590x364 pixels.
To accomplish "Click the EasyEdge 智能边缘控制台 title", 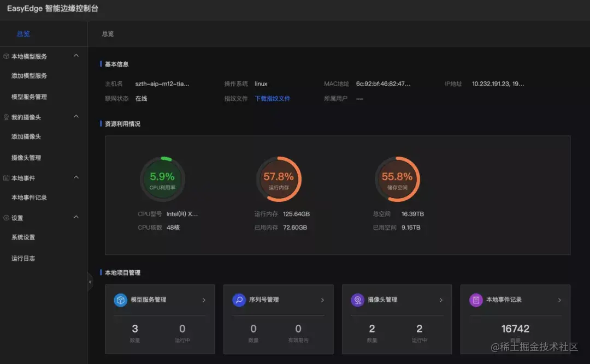I will (52, 8).
